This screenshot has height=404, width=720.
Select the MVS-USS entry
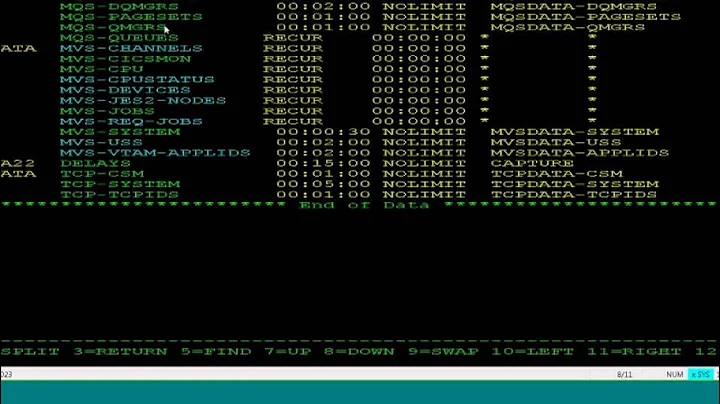pos(101,142)
